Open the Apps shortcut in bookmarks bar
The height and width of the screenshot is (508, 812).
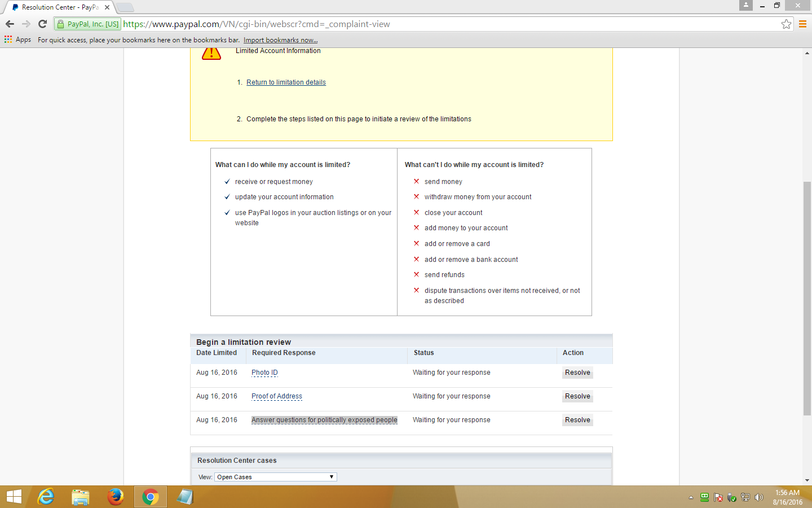(17, 40)
